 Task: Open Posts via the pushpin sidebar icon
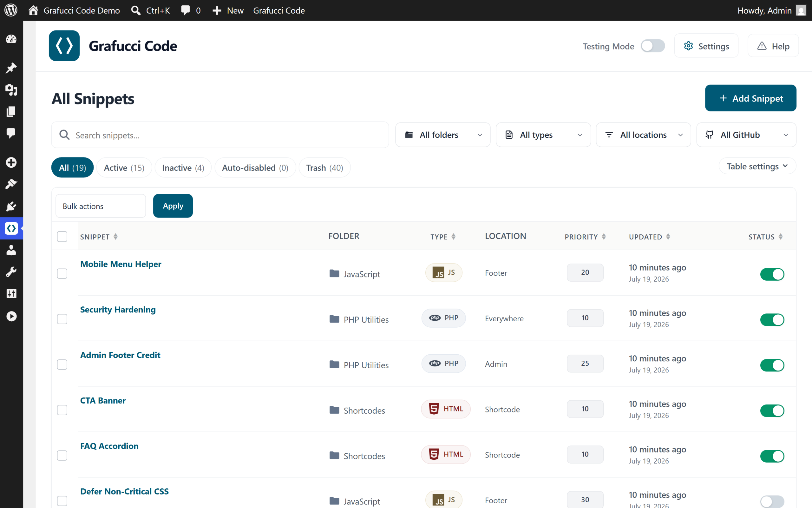(11, 68)
